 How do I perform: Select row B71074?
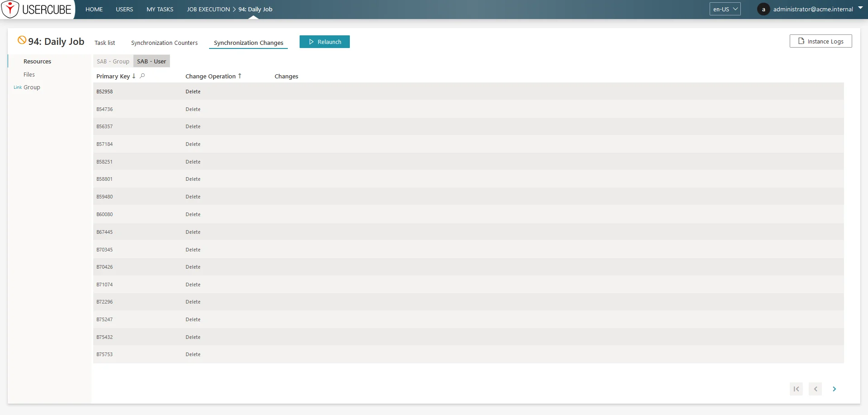tap(468, 285)
